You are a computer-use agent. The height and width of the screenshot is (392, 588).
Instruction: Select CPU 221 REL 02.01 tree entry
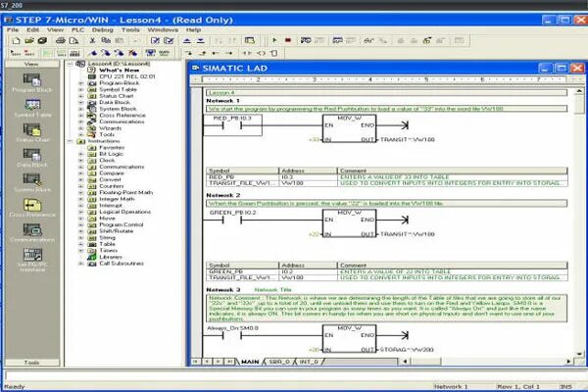pos(126,76)
